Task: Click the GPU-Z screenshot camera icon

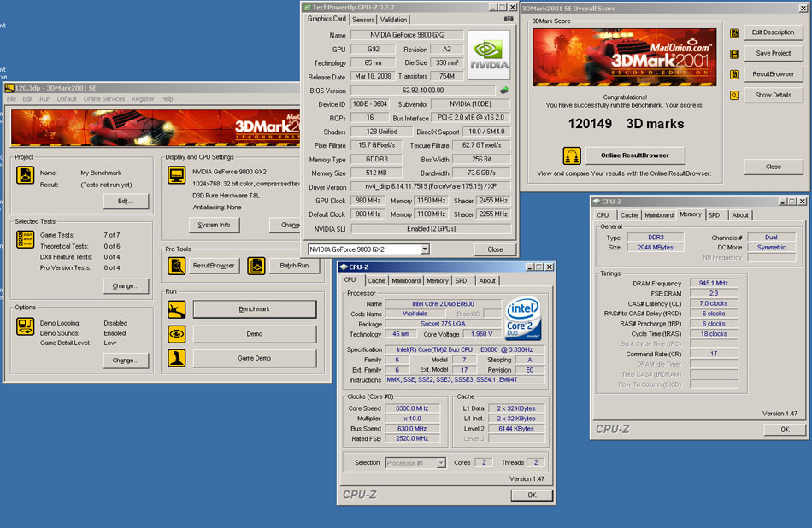Action: click(x=509, y=19)
